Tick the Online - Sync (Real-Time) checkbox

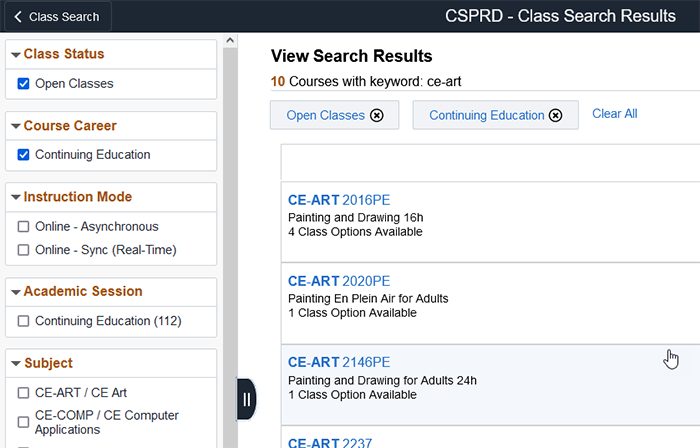pyautogui.click(x=23, y=249)
